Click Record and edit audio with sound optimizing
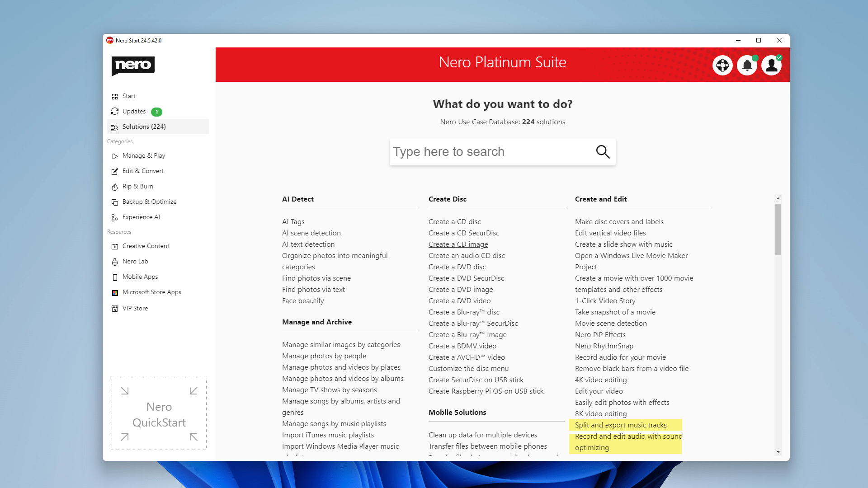The image size is (868, 488). (628, 441)
